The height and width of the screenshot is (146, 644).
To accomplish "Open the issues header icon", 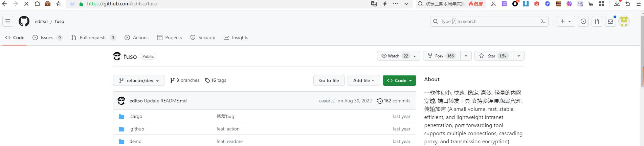I will point(583,21).
